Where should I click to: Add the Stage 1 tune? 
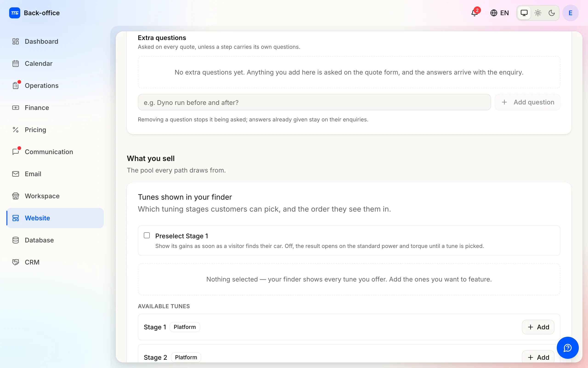pyautogui.click(x=538, y=327)
